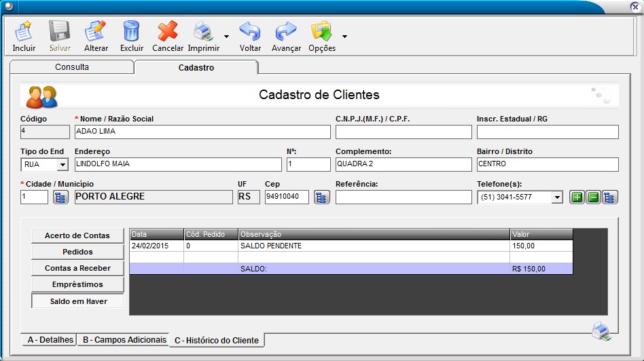Remove phone with green minus icon

point(594,197)
